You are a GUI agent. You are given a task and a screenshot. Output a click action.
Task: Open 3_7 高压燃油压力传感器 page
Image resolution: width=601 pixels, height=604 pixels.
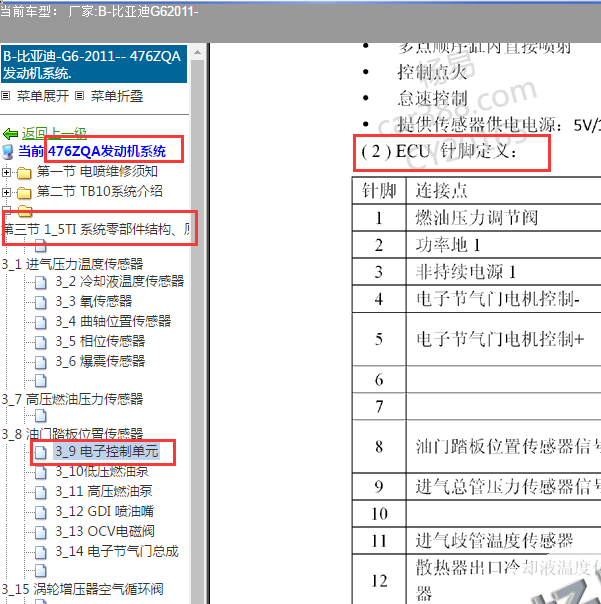pos(72,399)
